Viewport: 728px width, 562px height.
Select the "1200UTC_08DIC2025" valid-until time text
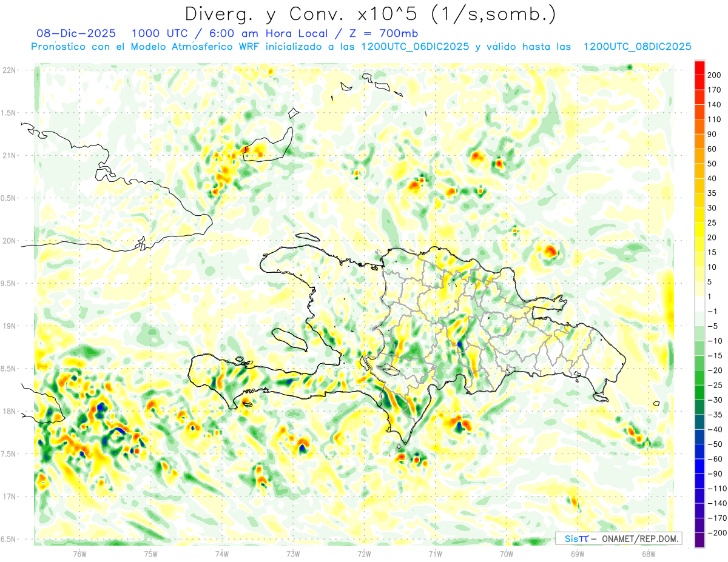[637, 47]
